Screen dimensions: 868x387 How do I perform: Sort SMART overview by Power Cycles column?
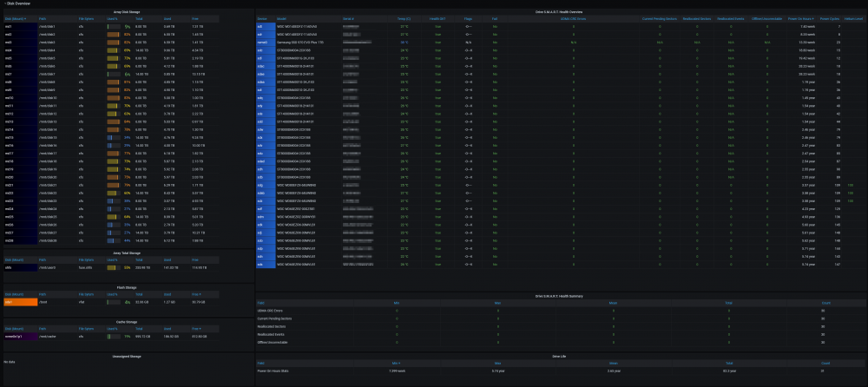point(830,19)
